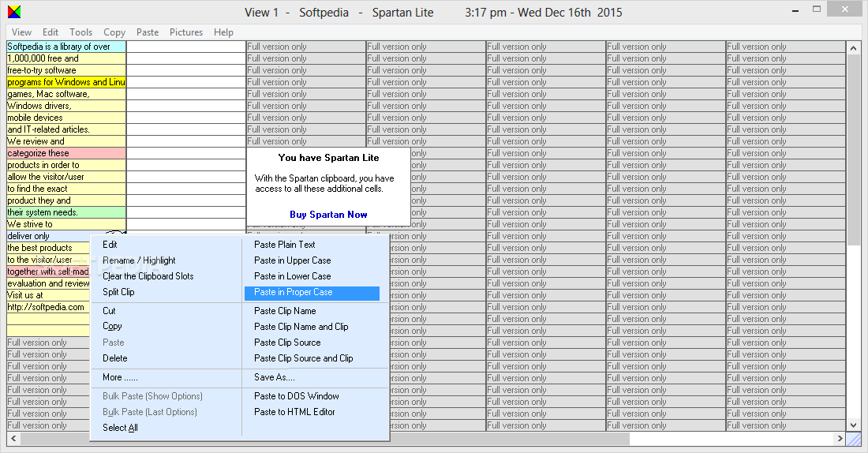Image resolution: width=868 pixels, height=453 pixels.
Task: Maximize the Spartan Lite window
Action: click(x=817, y=9)
